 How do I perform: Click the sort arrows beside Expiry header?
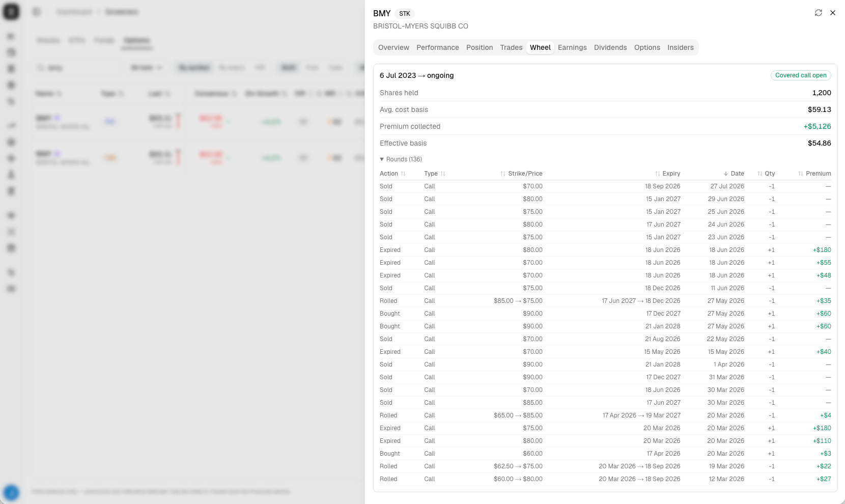657,174
